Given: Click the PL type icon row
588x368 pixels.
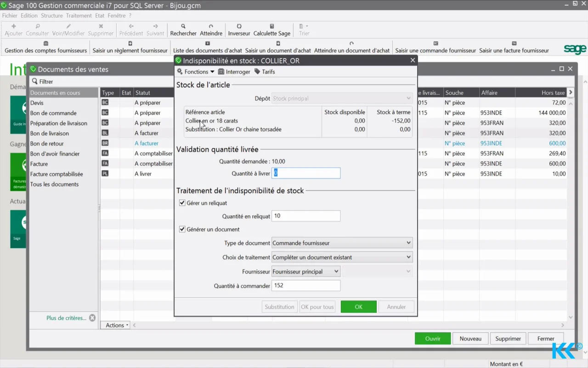Looking at the screenshot, I should tap(105, 174).
